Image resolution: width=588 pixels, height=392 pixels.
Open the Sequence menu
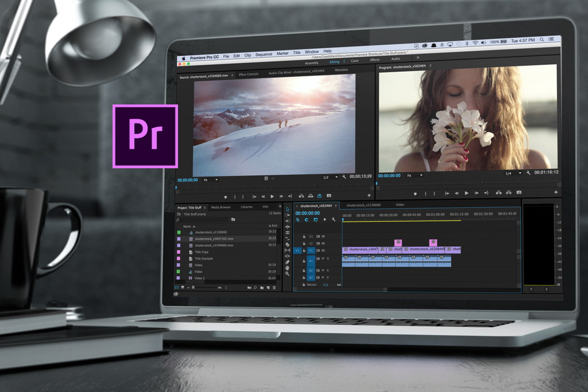pyautogui.click(x=264, y=53)
